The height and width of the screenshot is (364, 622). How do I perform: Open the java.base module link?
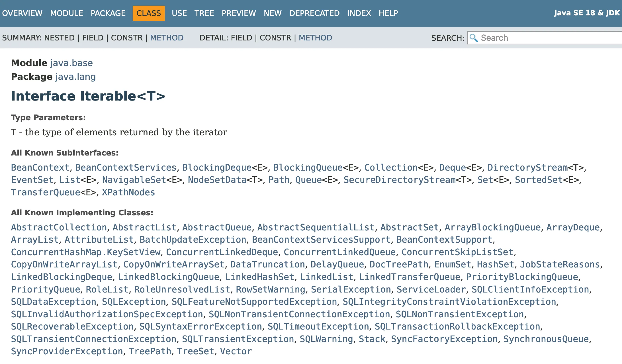[x=72, y=63]
